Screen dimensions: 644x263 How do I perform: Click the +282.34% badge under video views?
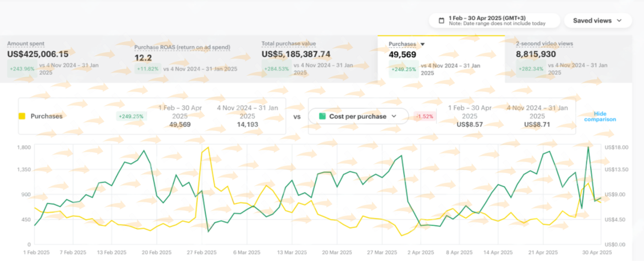tap(531, 69)
